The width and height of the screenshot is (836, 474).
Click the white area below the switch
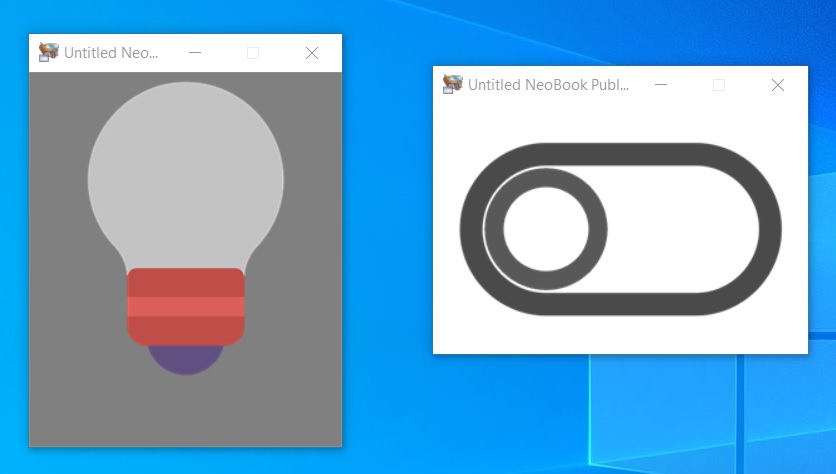621,335
